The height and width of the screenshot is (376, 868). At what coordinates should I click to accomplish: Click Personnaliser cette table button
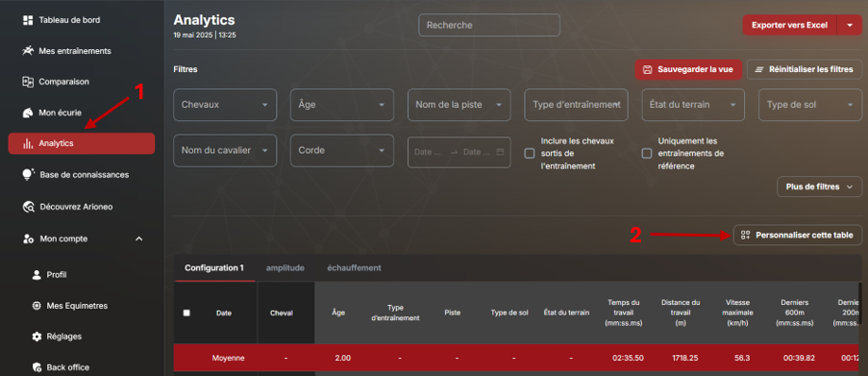(x=798, y=235)
